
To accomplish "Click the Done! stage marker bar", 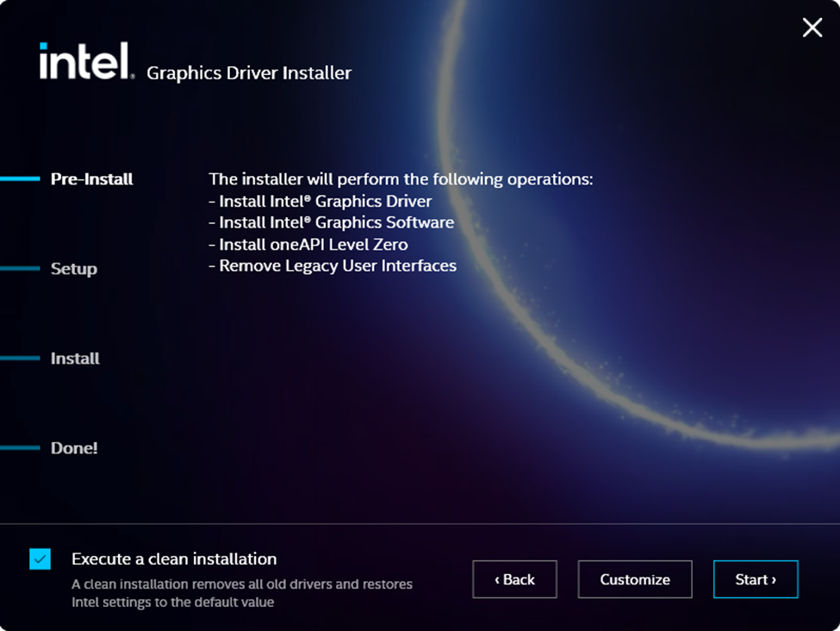I will 22,448.
